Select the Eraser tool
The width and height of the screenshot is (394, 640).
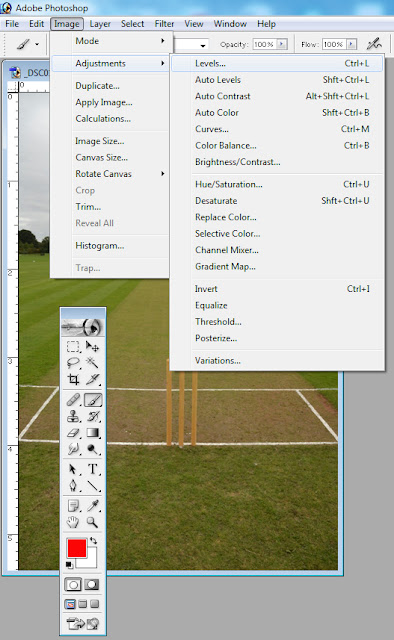tap(73, 433)
